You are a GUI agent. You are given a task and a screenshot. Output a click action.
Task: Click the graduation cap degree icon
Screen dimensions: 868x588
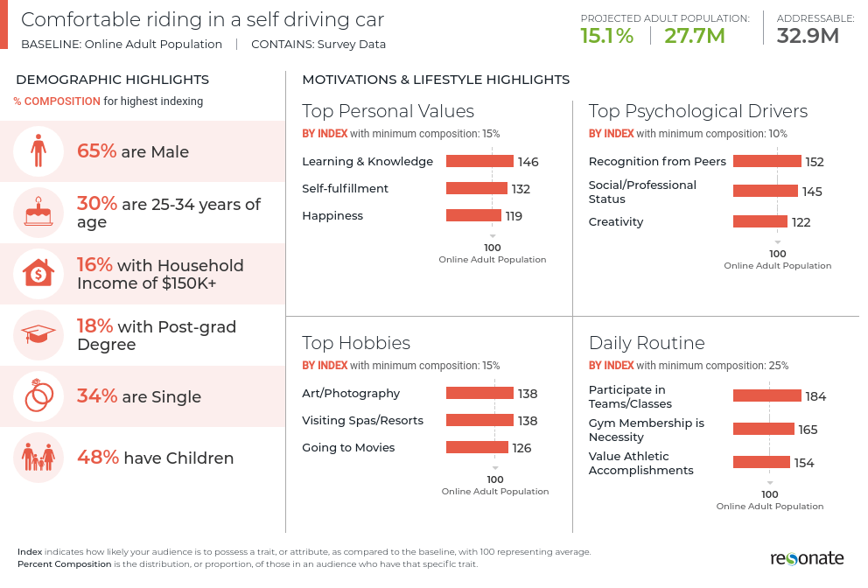38,335
